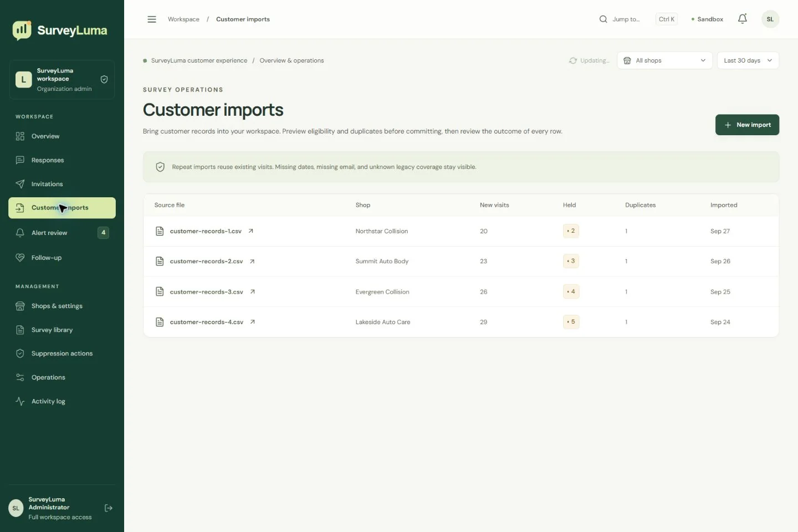
Task: Click the Source file column header
Action: coord(170,205)
